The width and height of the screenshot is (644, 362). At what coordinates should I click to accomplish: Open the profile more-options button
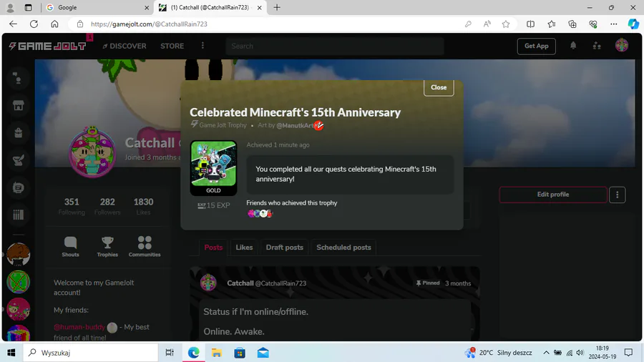coord(617,195)
